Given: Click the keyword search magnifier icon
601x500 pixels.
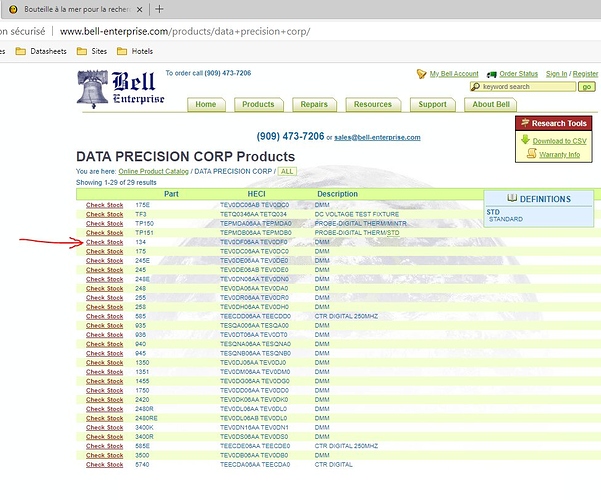Looking at the screenshot, I should pos(475,87).
